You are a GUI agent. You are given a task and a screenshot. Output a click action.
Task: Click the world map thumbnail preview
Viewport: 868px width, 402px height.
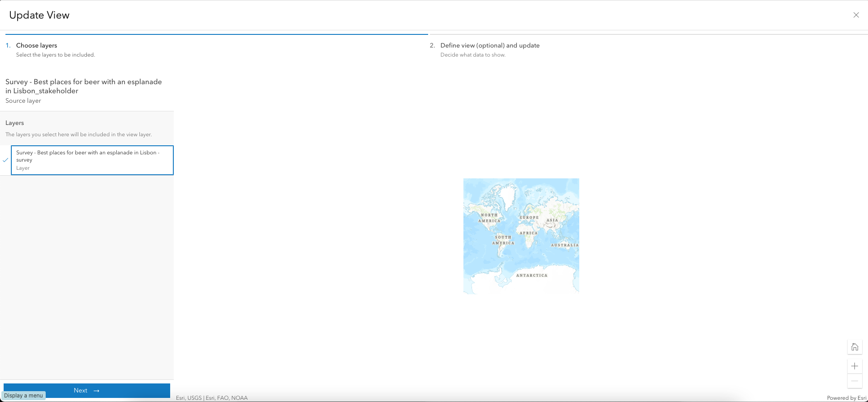(521, 236)
